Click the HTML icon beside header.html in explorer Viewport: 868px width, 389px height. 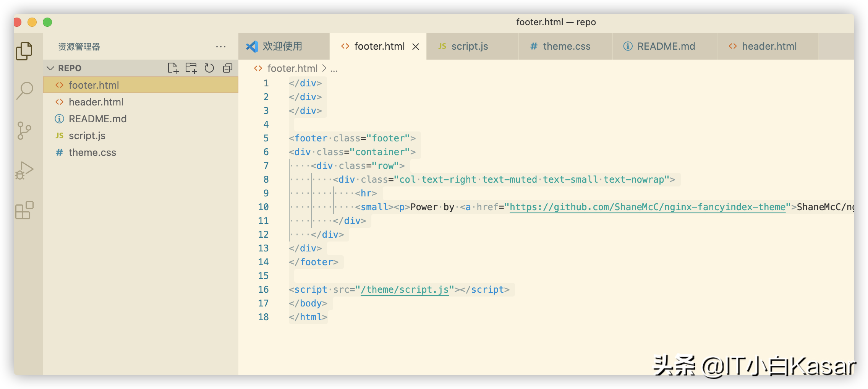pos(59,102)
